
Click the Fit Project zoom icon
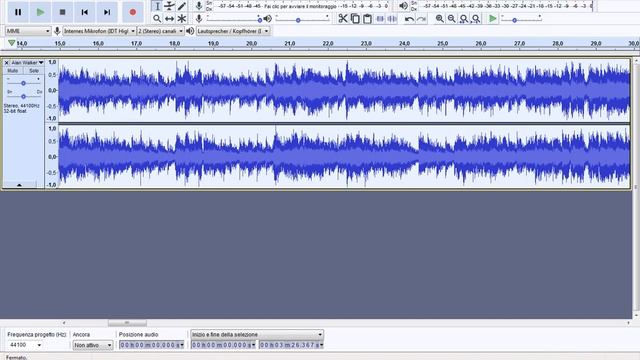[x=476, y=18]
